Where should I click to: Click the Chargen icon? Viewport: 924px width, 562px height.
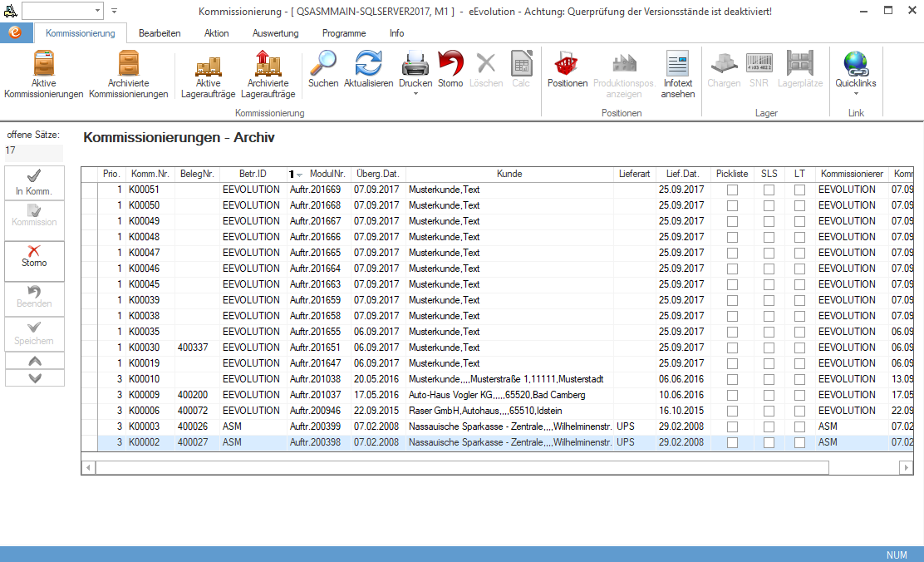coord(724,63)
